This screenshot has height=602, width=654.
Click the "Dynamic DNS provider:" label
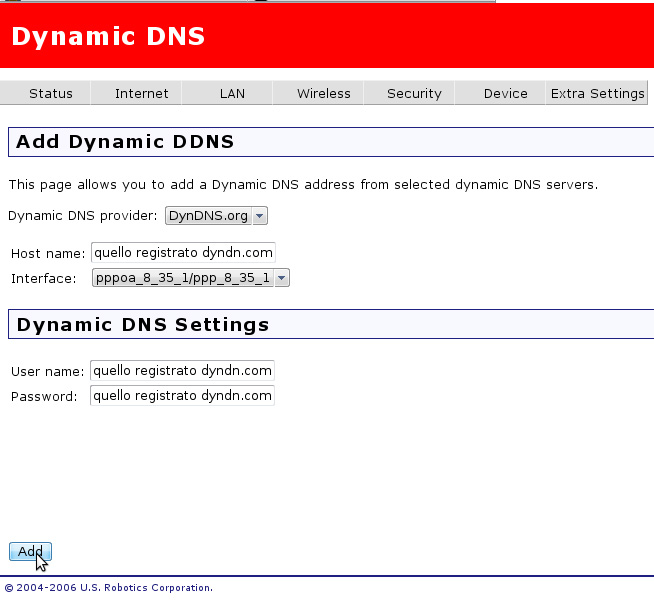(83, 216)
